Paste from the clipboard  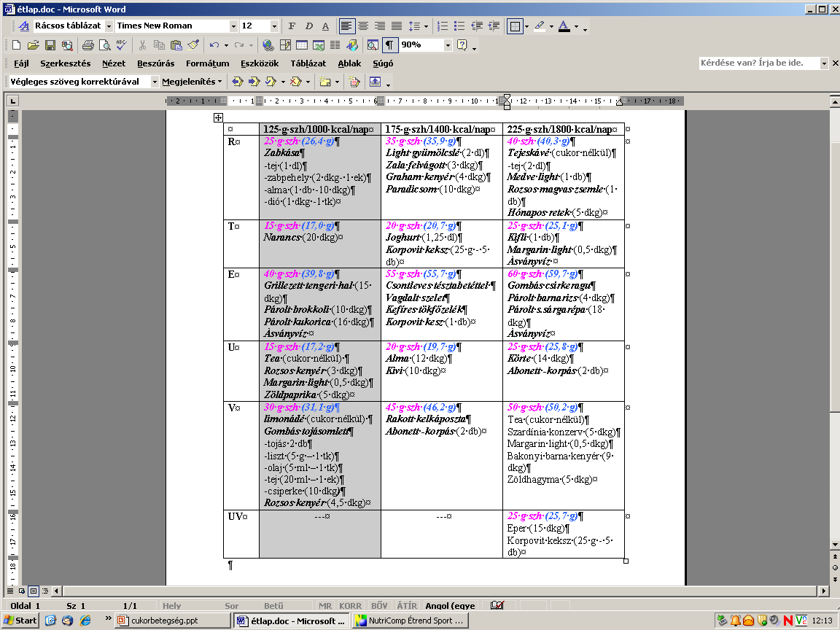(176, 45)
